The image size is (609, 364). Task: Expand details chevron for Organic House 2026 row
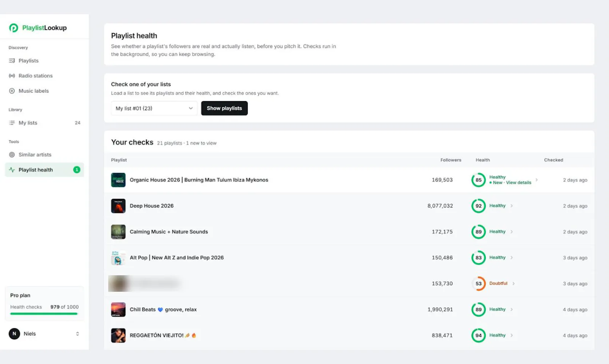coord(537,180)
